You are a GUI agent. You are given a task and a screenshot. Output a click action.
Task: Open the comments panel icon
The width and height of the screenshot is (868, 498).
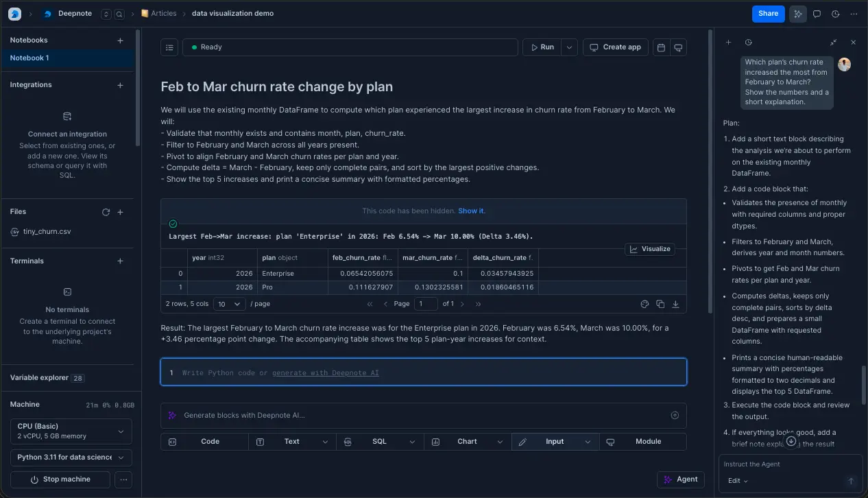[x=817, y=14]
